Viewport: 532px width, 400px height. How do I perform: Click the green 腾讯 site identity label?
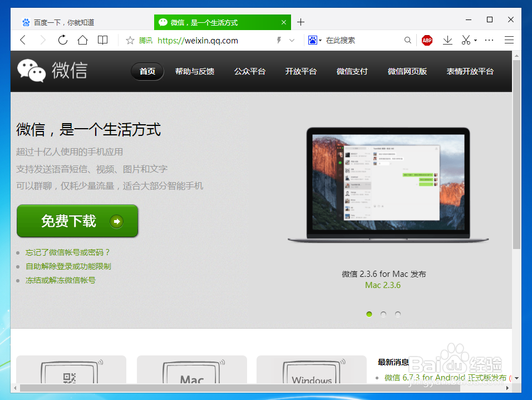coord(146,41)
